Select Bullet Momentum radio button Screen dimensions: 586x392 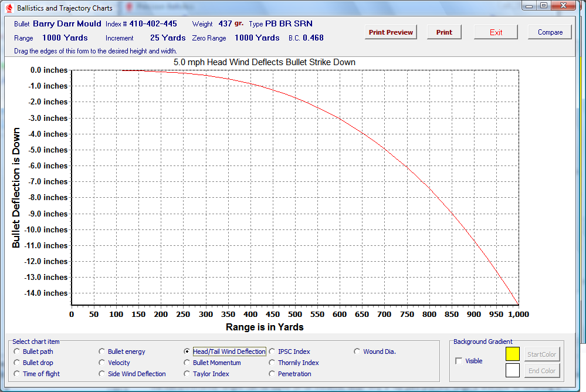click(187, 363)
